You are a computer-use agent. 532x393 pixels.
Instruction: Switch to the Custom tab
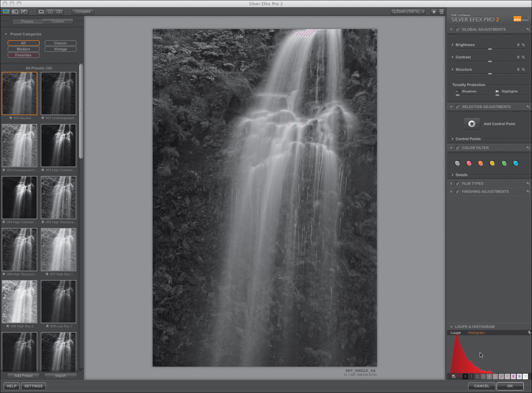(58, 21)
